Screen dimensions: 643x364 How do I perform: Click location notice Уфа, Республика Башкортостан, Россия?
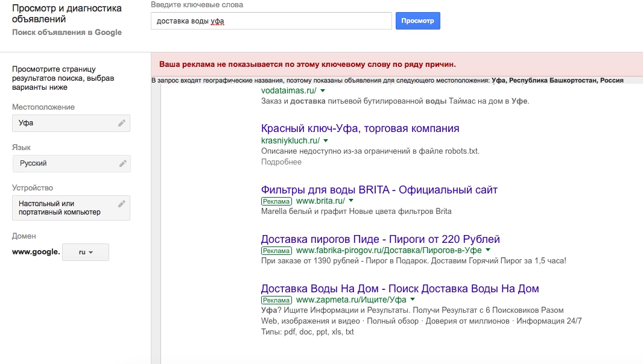pos(557,80)
